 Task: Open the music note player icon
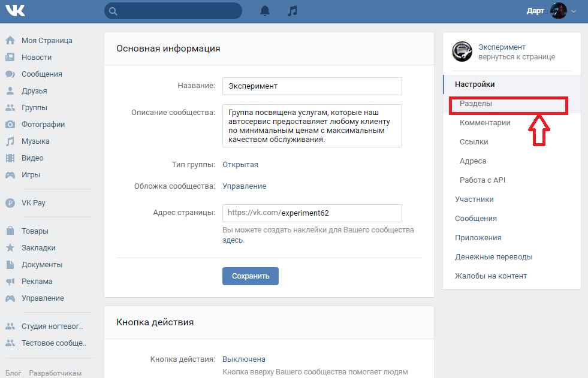(x=292, y=11)
